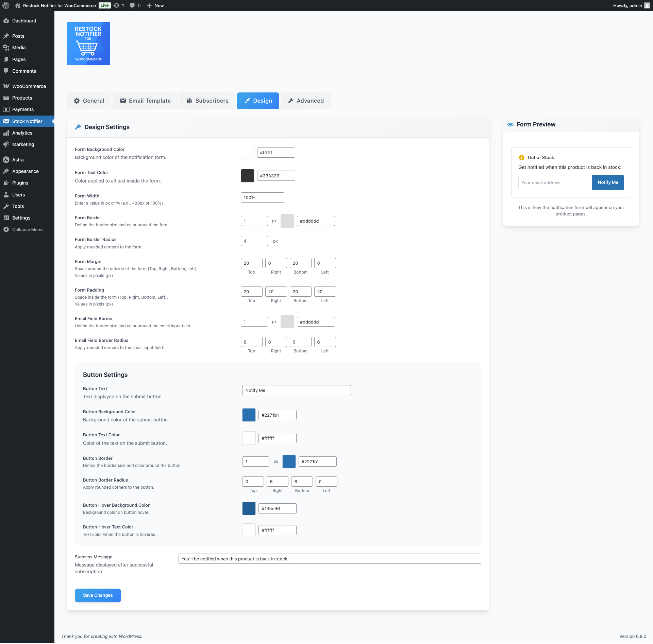Open the Email Template tab
Image resolution: width=653 pixels, height=644 pixels.
pos(145,101)
